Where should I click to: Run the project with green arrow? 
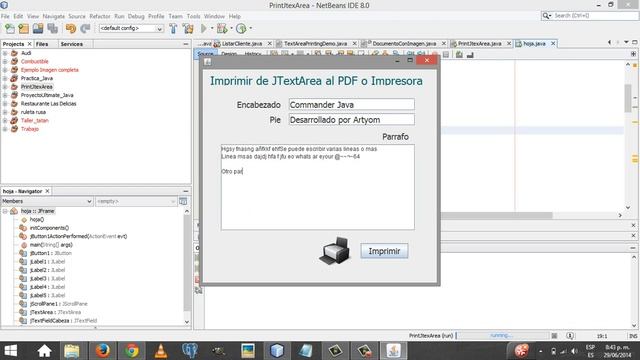(x=204, y=29)
